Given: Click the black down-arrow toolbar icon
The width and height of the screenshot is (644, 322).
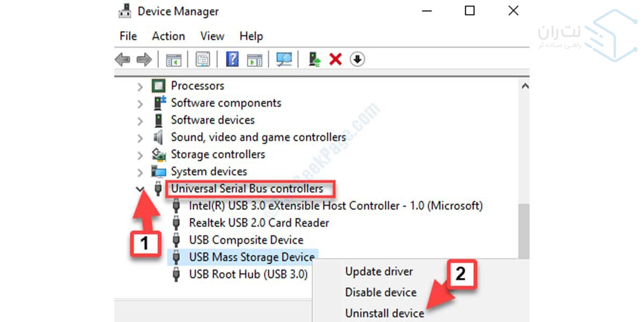Looking at the screenshot, I should pos(357,60).
